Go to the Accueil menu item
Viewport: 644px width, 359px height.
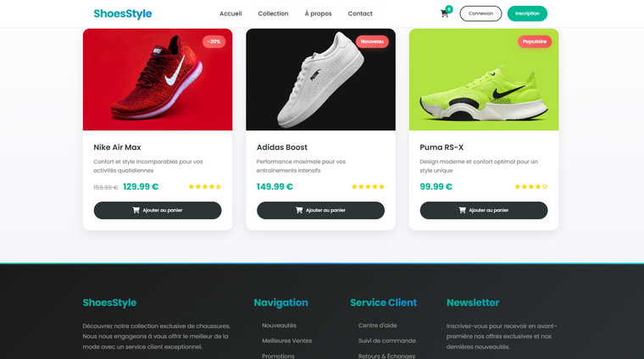230,14
